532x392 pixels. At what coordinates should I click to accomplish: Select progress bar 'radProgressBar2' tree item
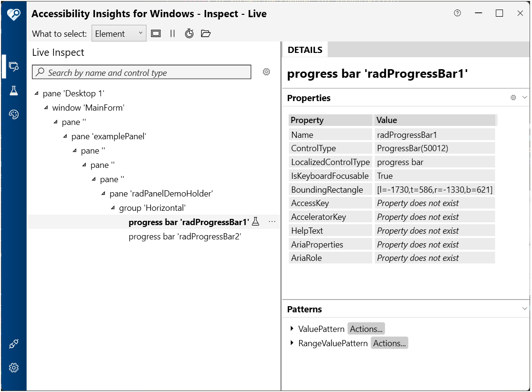tap(185, 237)
